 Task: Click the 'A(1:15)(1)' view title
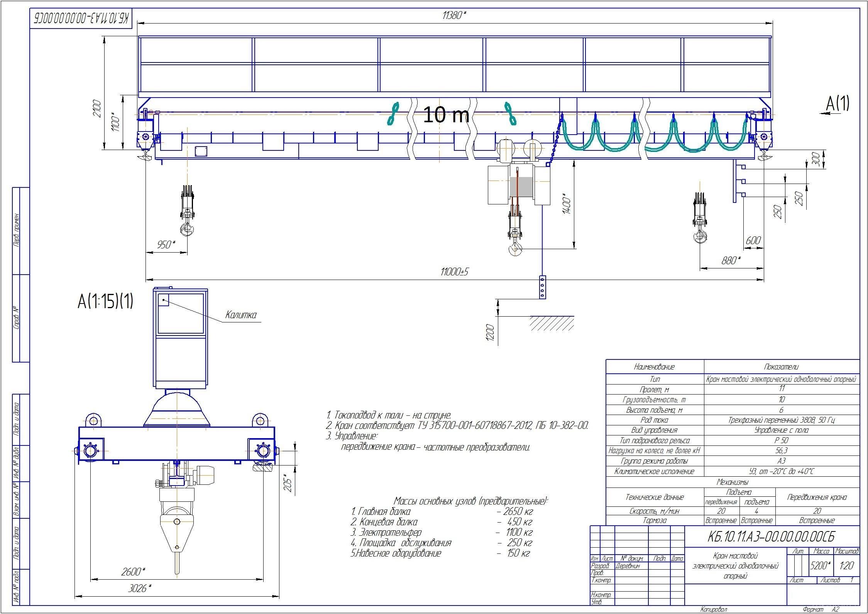pyautogui.click(x=105, y=301)
